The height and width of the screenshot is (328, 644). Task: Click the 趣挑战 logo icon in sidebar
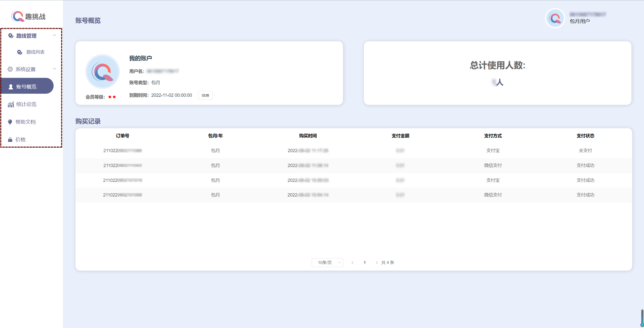point(17,16)
